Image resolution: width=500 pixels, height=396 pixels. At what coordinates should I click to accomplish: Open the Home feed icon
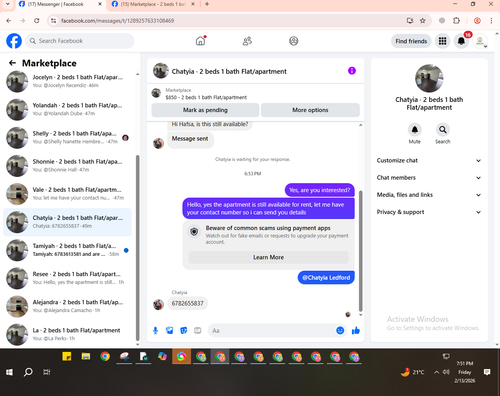click(x=200, y=41)
